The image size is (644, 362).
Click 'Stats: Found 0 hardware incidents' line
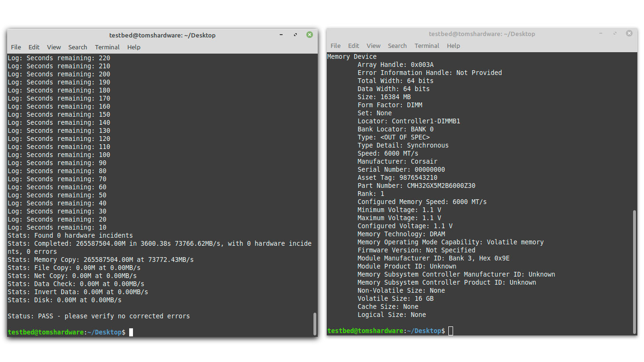pyautogui.click(x=70, y=235)
